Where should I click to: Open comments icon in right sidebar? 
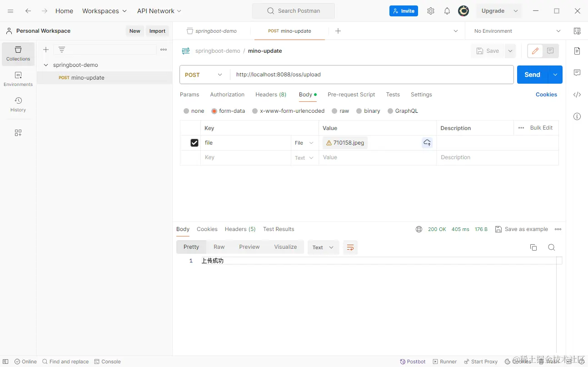(577, 73)
